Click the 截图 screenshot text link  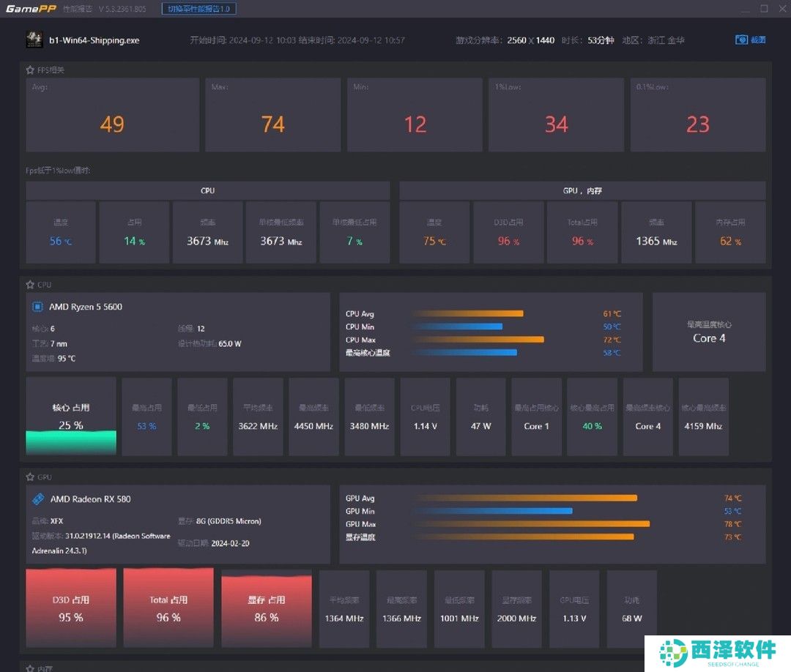point(758,40)
